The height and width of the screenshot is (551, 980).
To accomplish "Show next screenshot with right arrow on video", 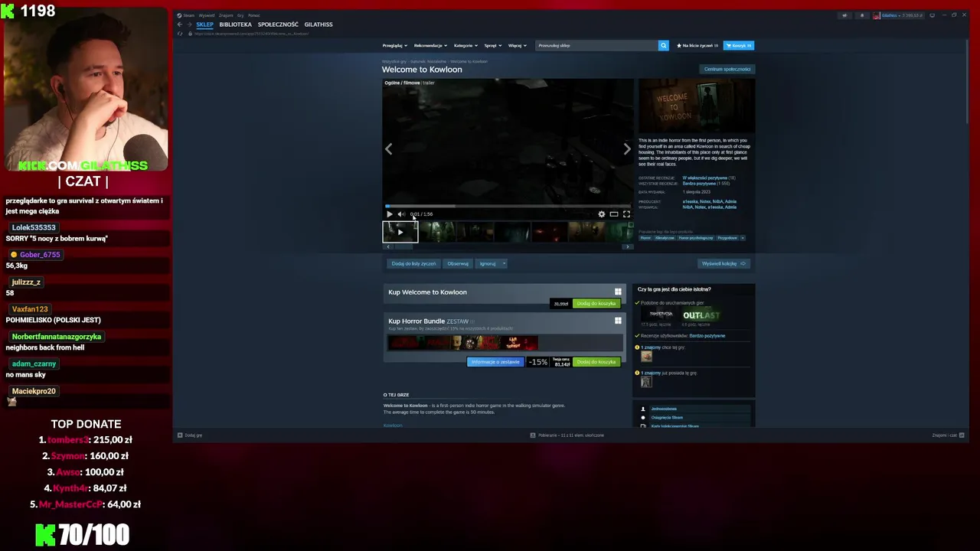I will pos(627,149).
